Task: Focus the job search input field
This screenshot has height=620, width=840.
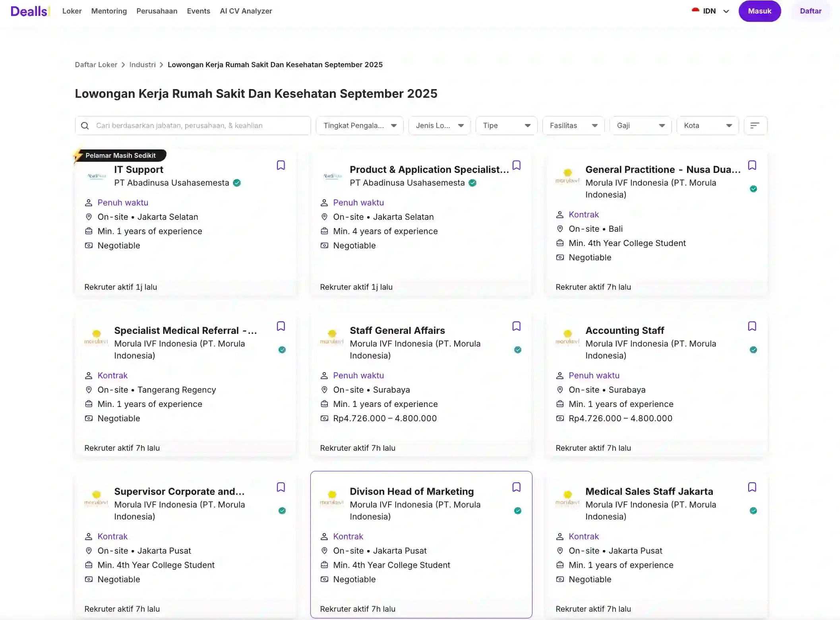Action: click(x=193, y=126)
